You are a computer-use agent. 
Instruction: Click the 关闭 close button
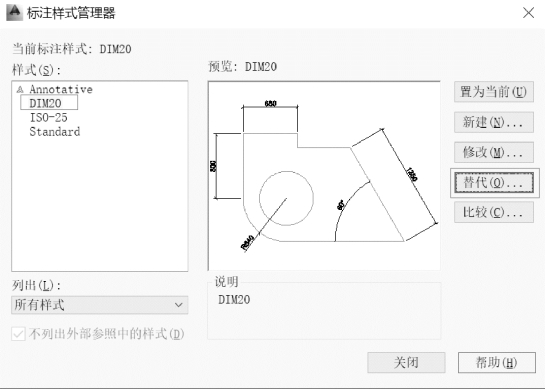pos(406,363)
